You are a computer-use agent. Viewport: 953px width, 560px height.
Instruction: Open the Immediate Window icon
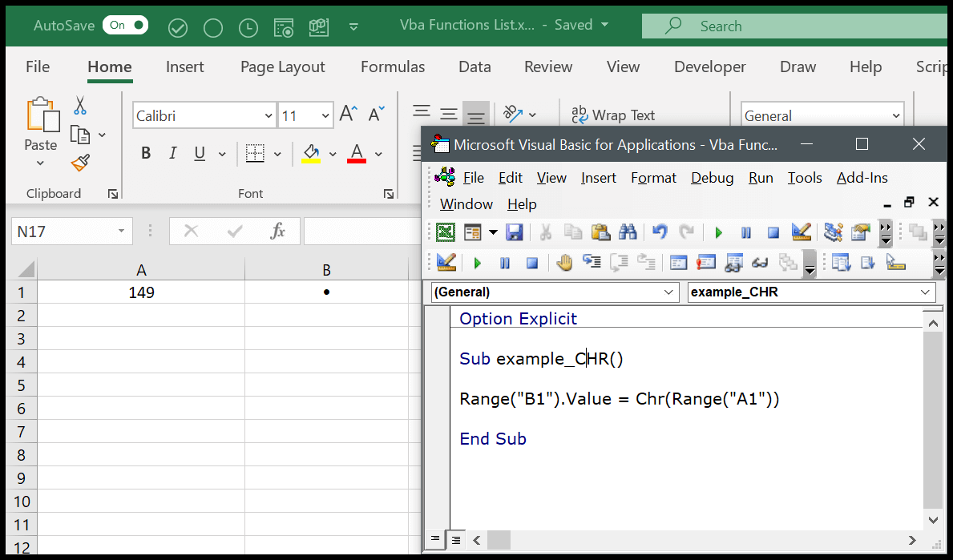(705, 262)
